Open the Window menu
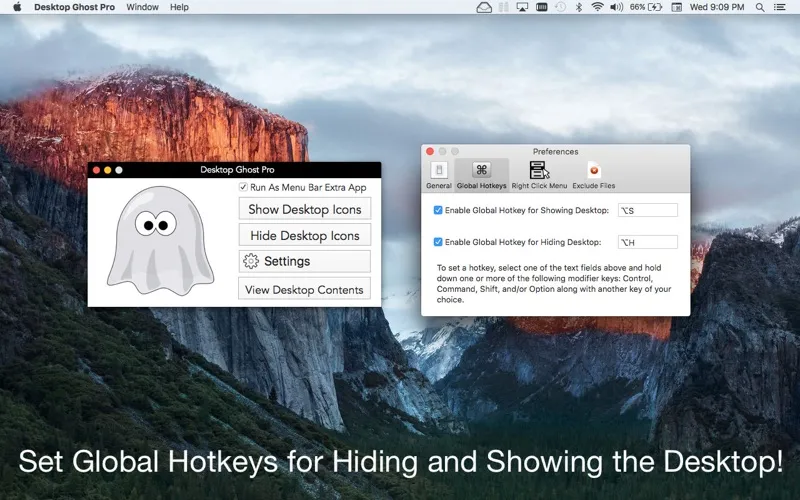The width and height of the screenshot is (800, 500). tap(142, 7)
